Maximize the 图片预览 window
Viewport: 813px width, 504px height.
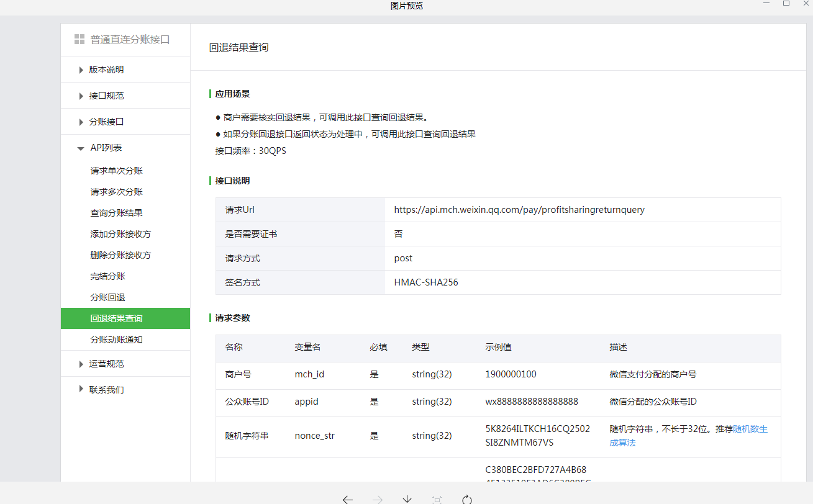coord(786,4)
